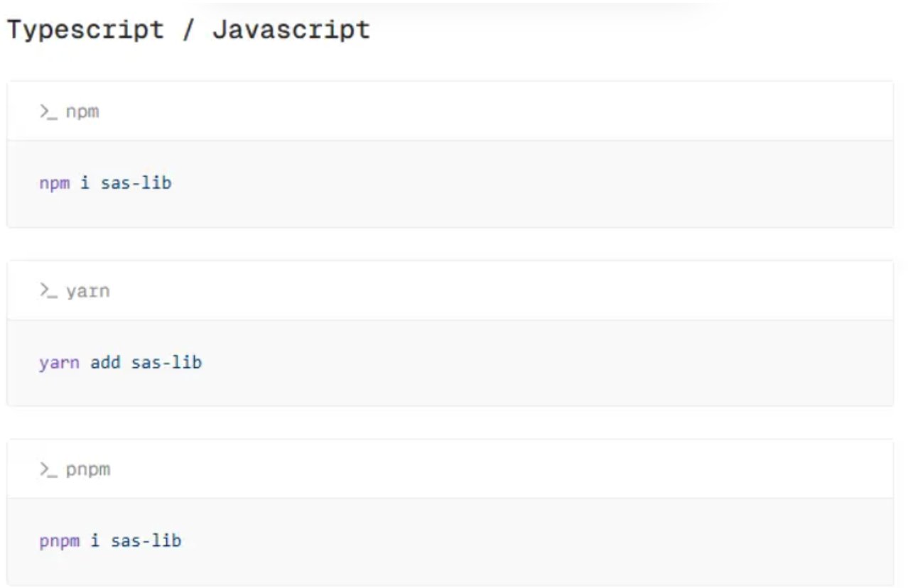Click the 'Typescript / Javascript' heading
This screenshot has width=908, height=588.
[188, 30]
